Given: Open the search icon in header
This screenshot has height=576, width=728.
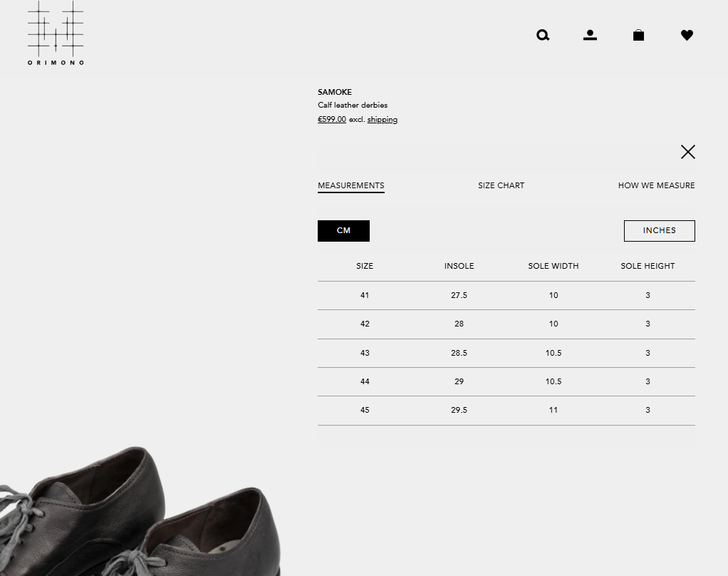Looking at the screenshot, I should click(543, 36).
